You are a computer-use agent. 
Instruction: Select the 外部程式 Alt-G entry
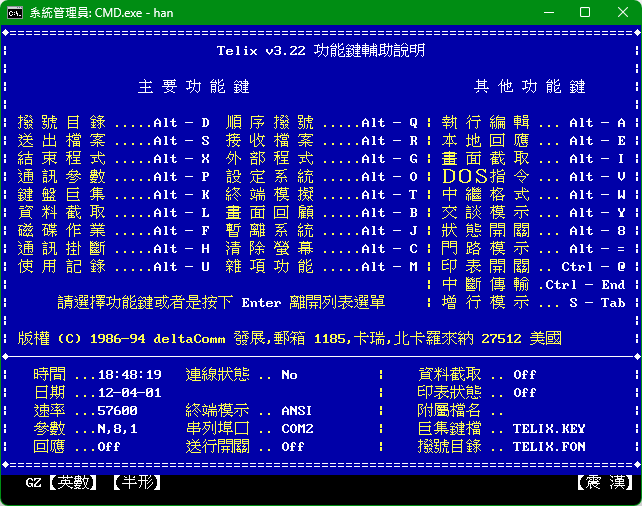pyautogui.click(x=322, y=158)
